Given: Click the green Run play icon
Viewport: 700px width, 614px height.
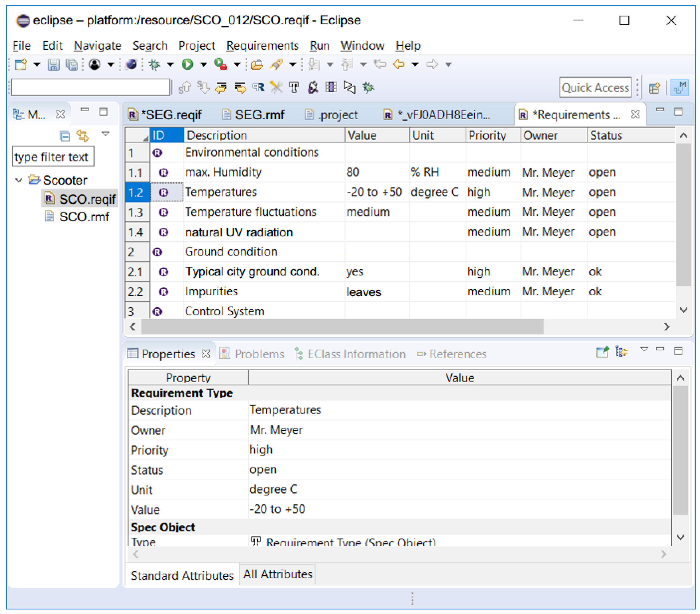Looking at the screenshot, I should (187, 64).
